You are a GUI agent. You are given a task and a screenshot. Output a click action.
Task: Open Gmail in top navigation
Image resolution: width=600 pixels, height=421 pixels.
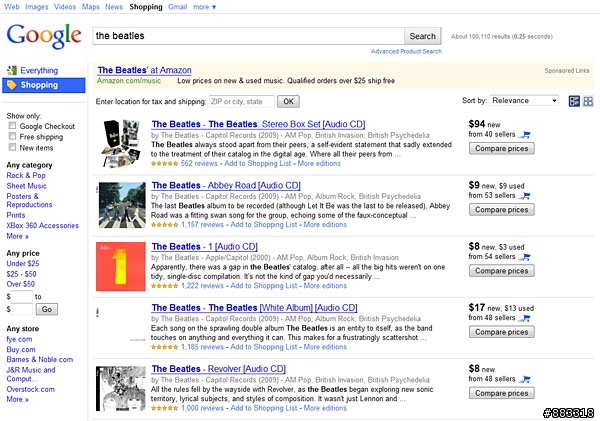click(x=178, y=7)
